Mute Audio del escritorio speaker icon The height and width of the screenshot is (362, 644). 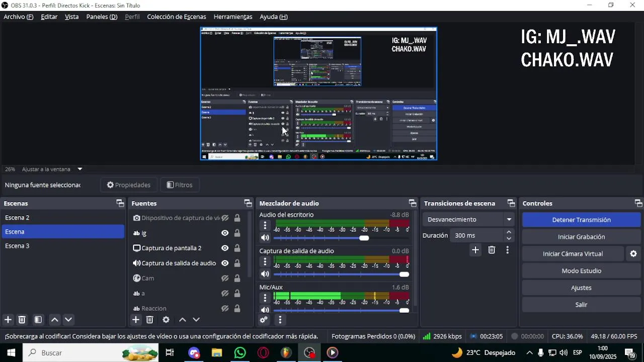point(265,238)
